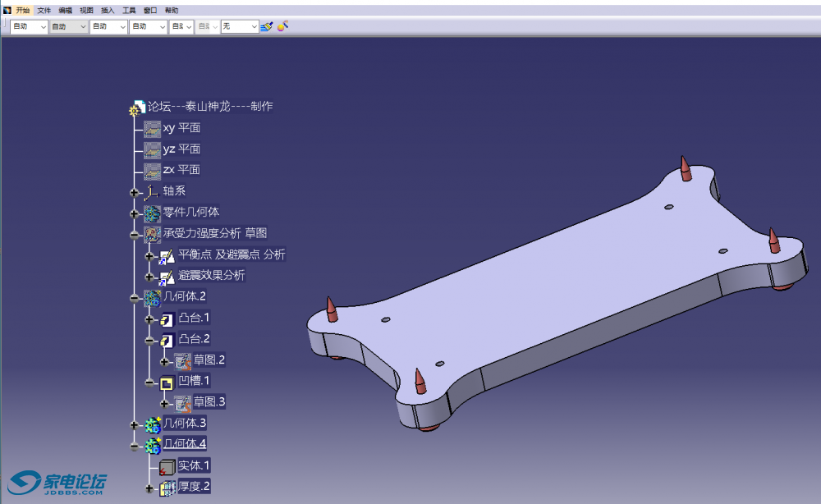821x504 pixels.
Task: Click the 凸台.1 pad feature icon
Action: click(167, 318)
